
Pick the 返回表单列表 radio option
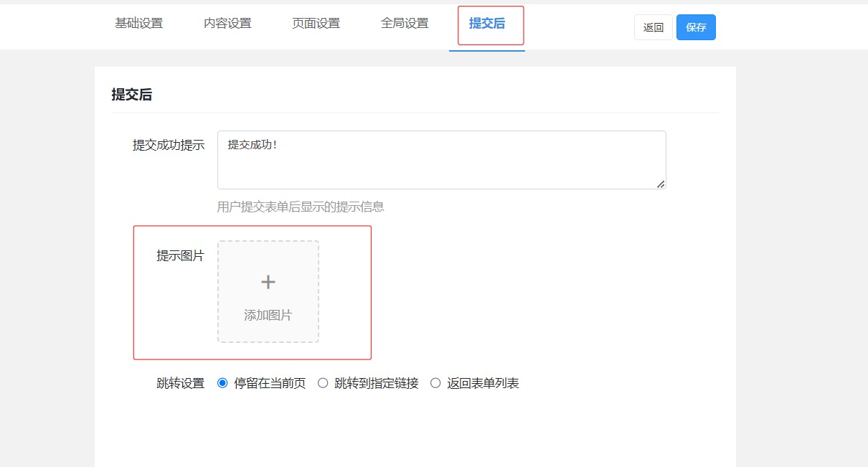[x=435, y=383]
